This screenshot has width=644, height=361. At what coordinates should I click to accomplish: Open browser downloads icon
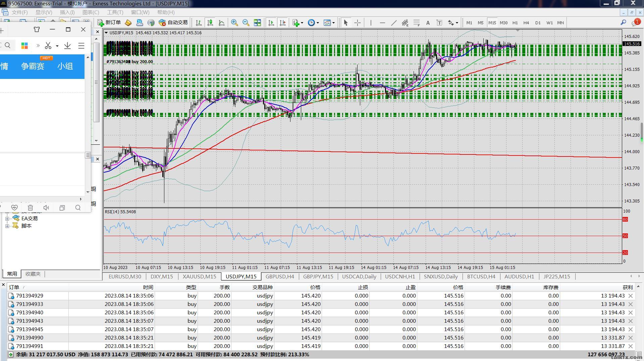(x=67, y=45)
